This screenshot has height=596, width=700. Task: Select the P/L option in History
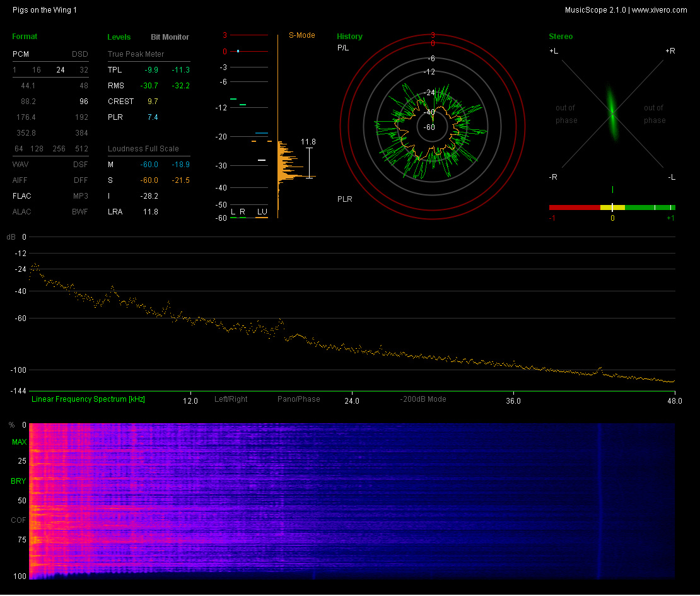[343, 48]
